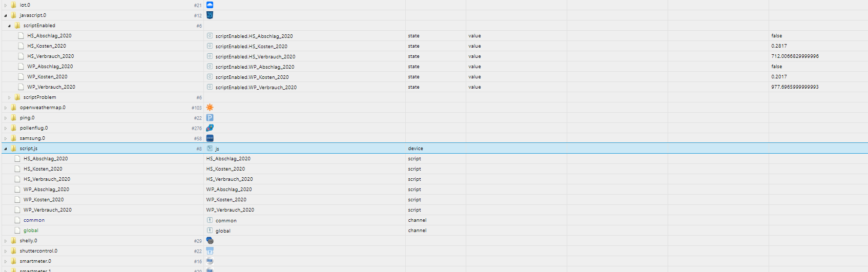This screenshot has width=868, height=272.
Task: Select the green global tree item
Action: (x=31, y=231)
